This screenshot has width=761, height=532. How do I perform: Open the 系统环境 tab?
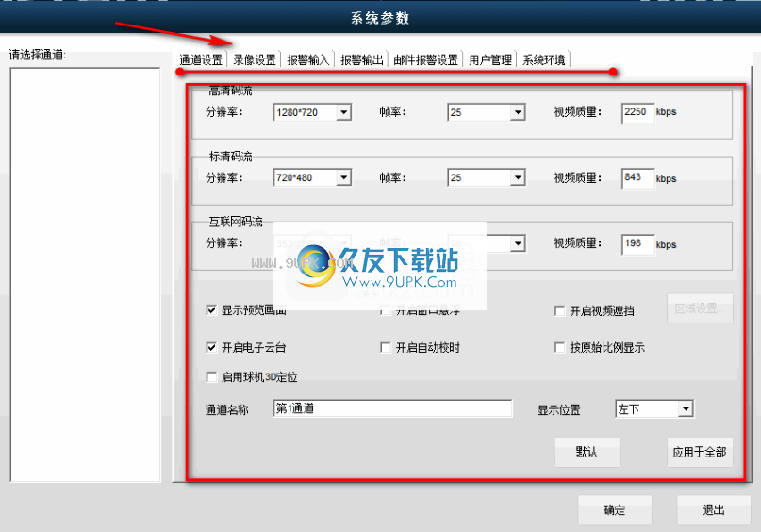[x=543, y=59]
